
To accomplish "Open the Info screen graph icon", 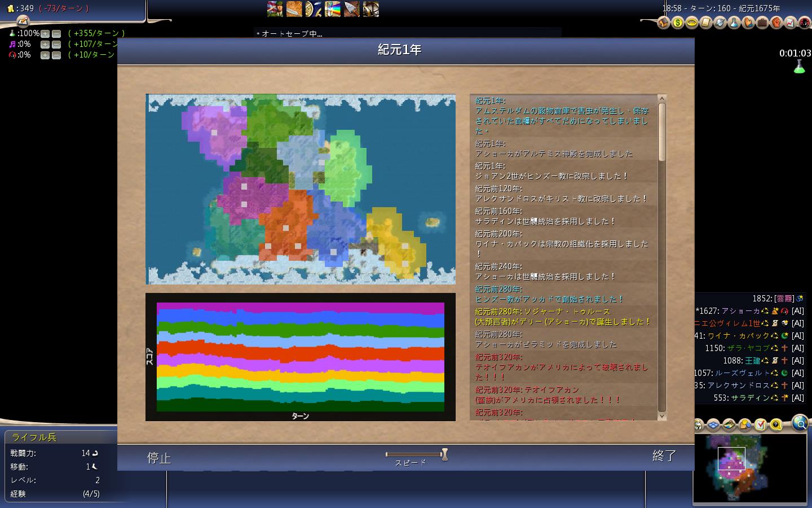I will 791,23.
